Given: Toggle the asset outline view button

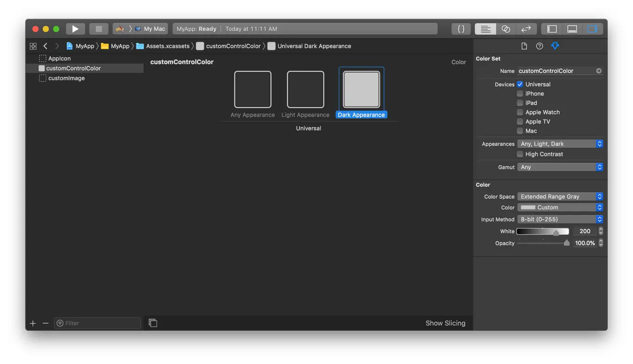Looking at the screenshot, I should pyautogui.click(x=153, y=323).
